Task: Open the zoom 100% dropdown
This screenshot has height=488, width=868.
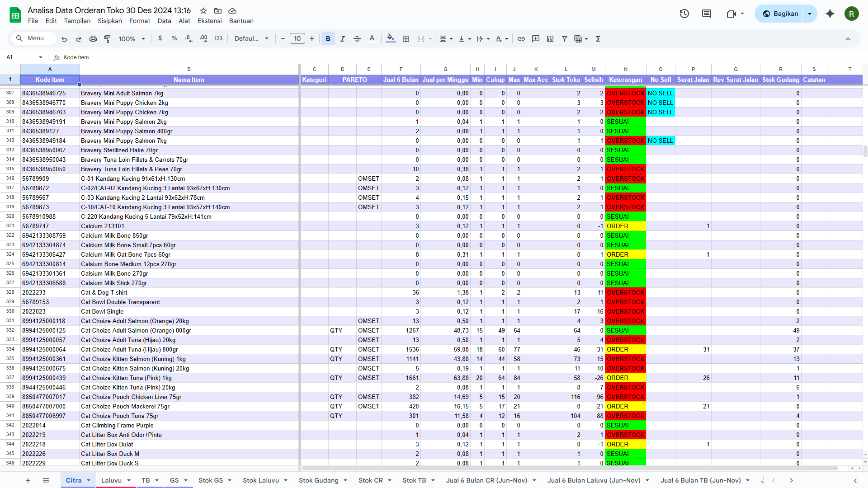Action: click(132, 39)
